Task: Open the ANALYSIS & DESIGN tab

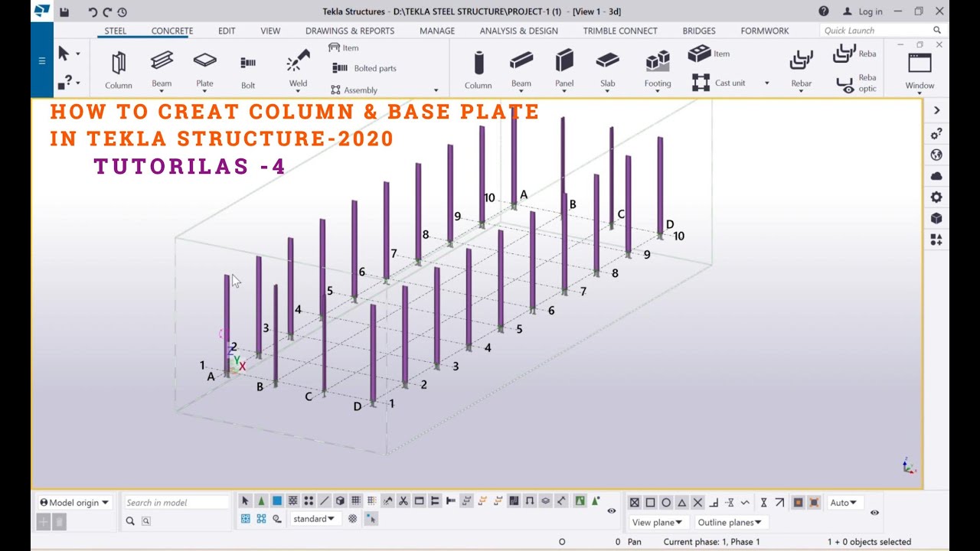Action: point(518,31)
